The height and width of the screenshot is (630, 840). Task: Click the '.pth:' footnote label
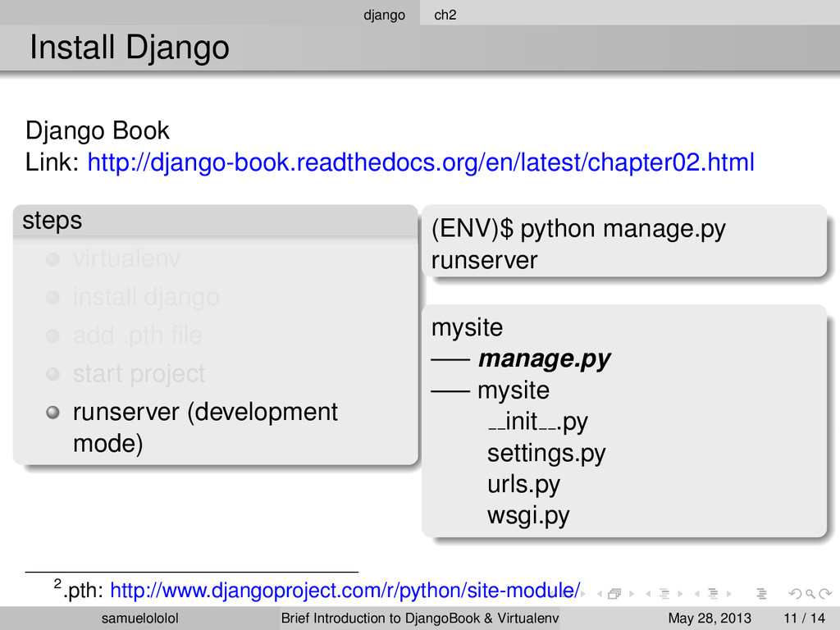(x=84, y=591)
